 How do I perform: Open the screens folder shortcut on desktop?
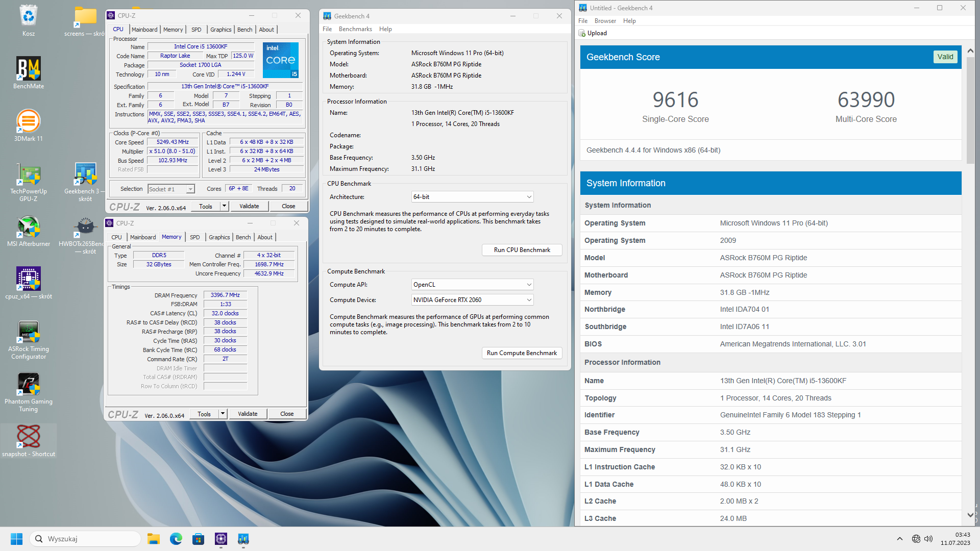point(85,20)
